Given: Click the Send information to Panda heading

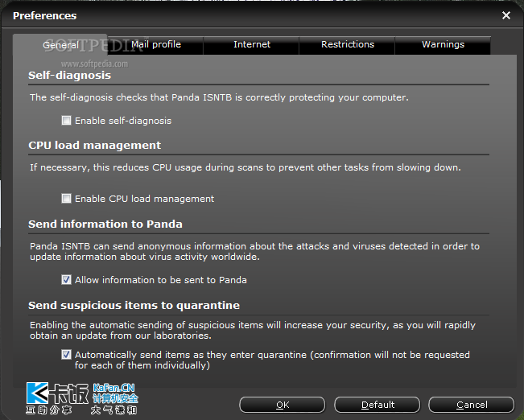Looking at the screenshot, I should [x=105, y=224].
